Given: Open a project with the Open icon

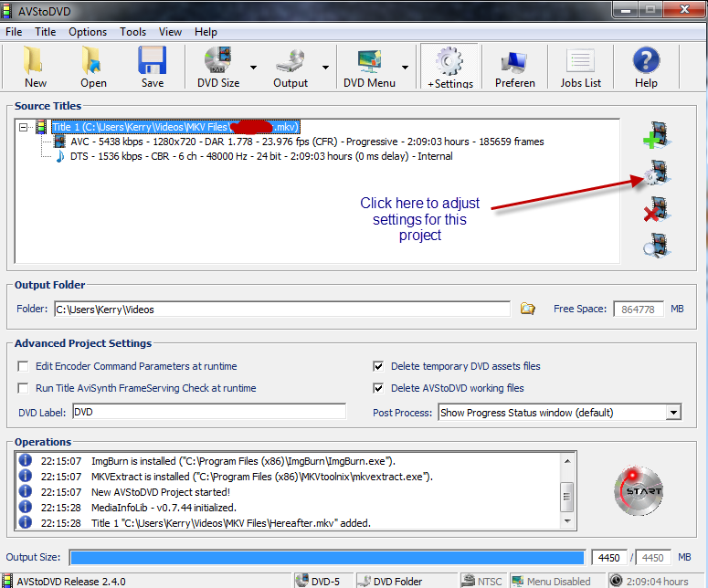Looking at the screenshot, I should click(93, 67).
